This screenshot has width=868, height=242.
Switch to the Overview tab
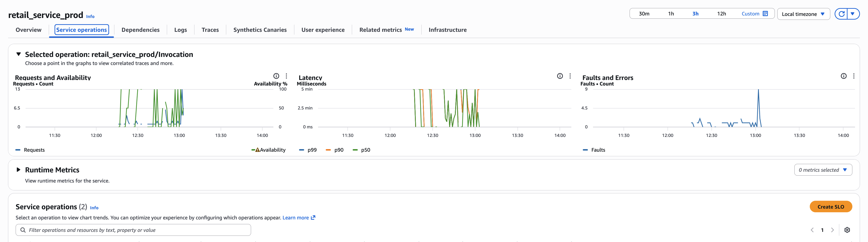point(29,30)
